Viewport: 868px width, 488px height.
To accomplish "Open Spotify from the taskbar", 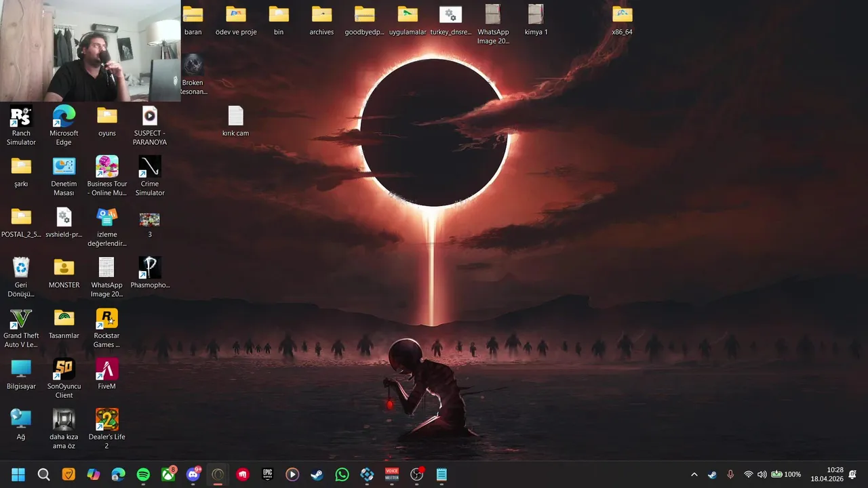I will (x=143, y=474).
